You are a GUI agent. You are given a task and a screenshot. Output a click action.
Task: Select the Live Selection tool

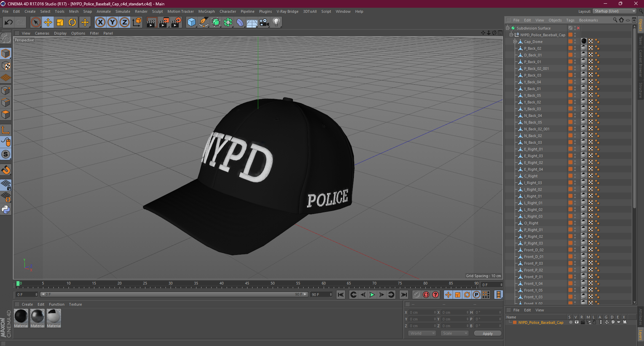36,23
